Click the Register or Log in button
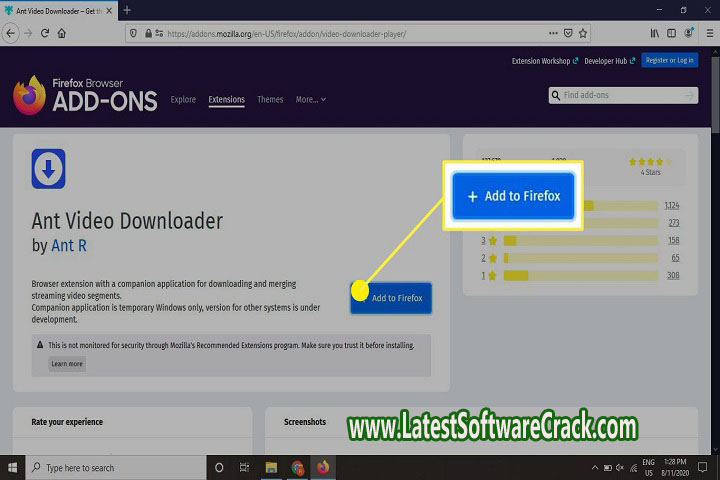The image size is (720, 480). [x=670, y=61]
